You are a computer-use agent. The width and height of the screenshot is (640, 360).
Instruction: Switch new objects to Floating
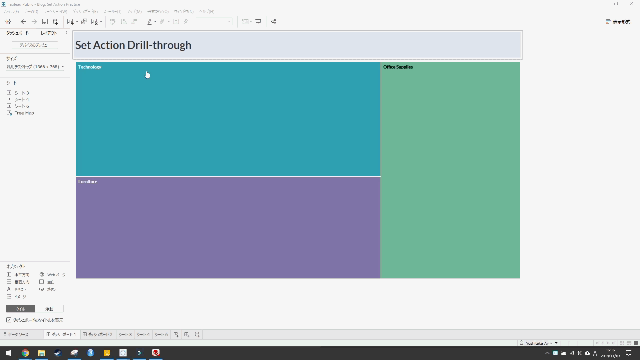[49, 309]
